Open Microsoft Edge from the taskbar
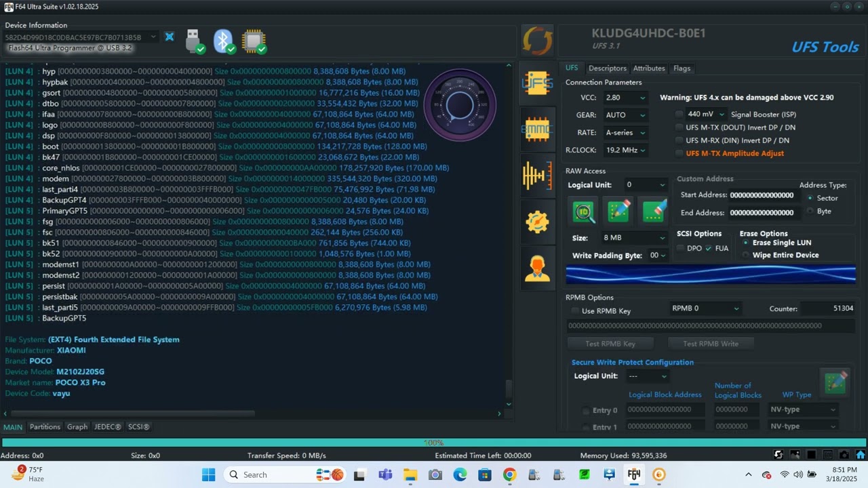868x488 pixels. (460, 474)
